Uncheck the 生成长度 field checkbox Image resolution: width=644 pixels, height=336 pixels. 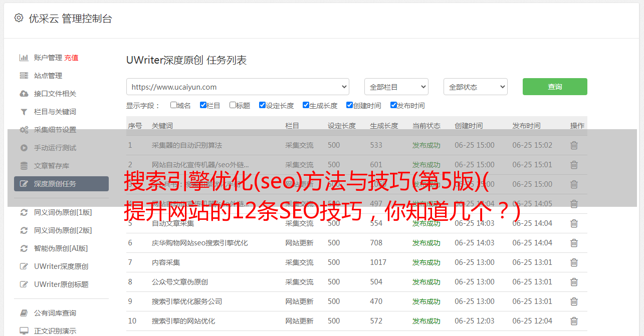(306, 105)
